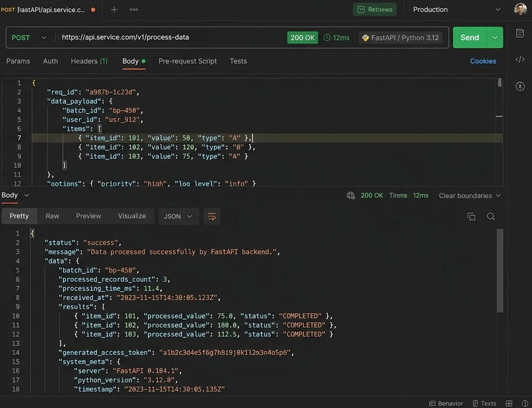This screenshot has width=532, height=408.
Task: Click request item line with item_id 102
Action: click(x=166, y=147)
